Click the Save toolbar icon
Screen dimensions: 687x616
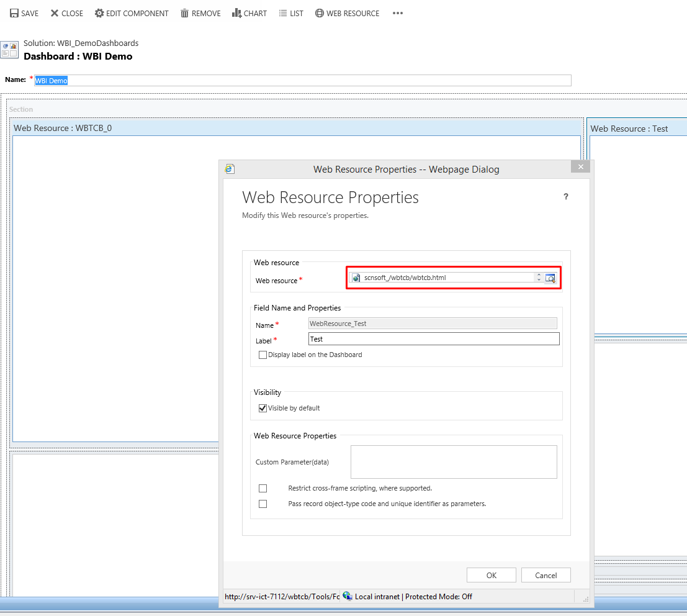pos(14,13)
